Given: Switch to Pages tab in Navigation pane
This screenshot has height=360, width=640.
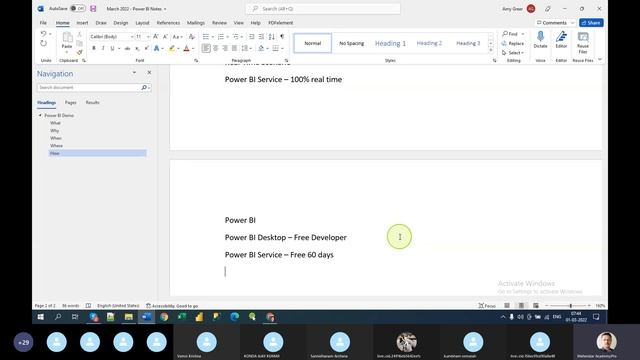Looking at the screenshot, I should [71, 102].
